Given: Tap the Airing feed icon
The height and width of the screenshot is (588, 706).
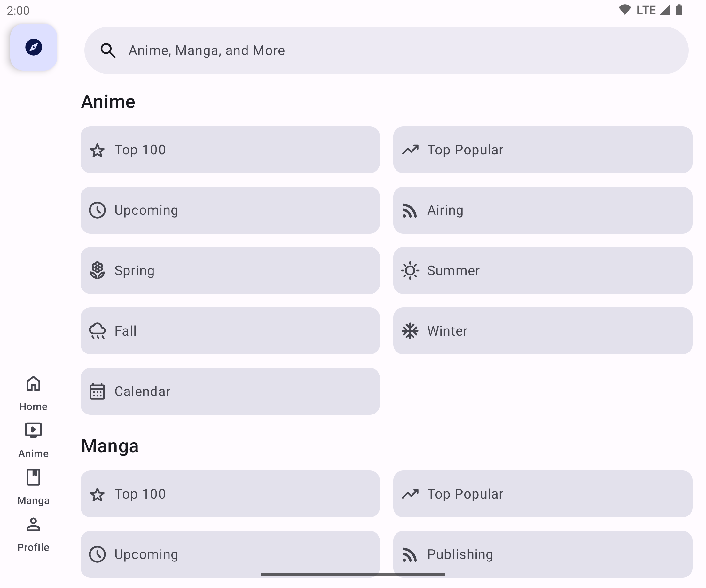Looking at the screenshot, I should [x=410, y=211].
